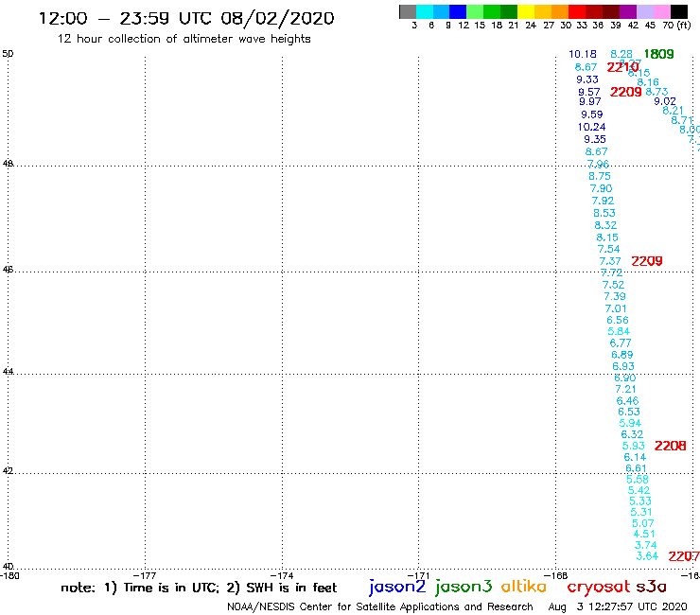The height and width of the screenshot is (615, 700).
Task: Click the orange swatch in the color scale
Action: coord(560,12)
